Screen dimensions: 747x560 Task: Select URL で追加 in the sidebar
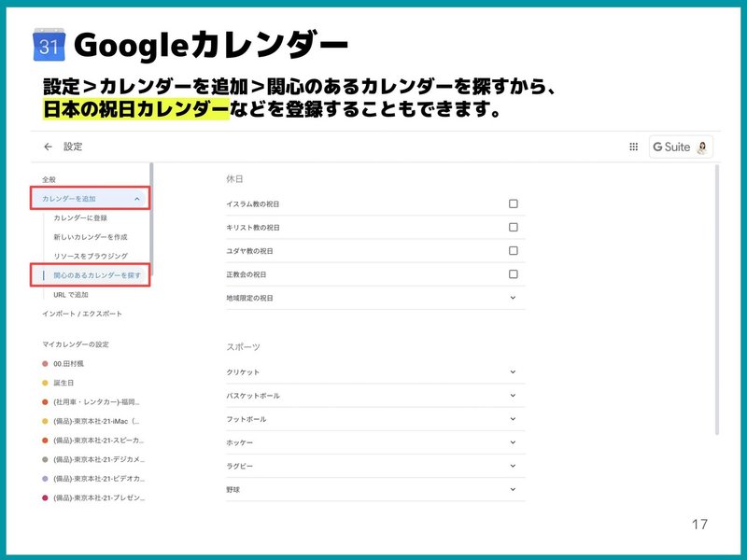[71, 295]
